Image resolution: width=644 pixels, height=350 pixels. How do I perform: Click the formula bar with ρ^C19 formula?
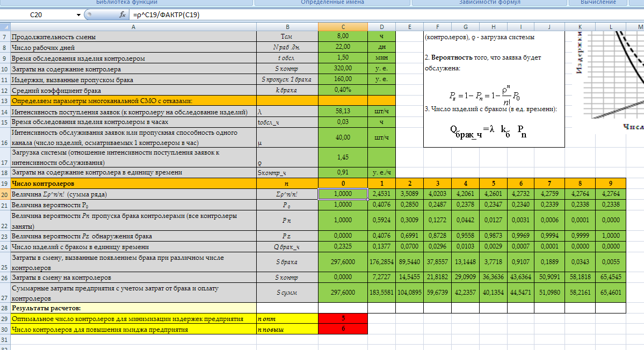point(386,15)
